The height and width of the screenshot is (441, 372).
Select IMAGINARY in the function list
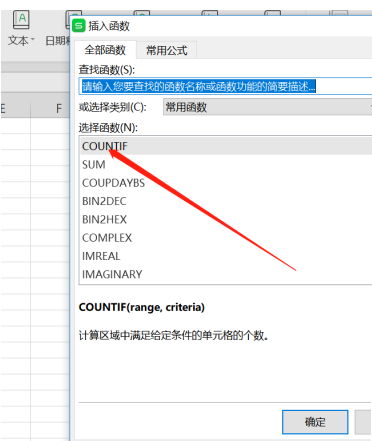tap(226, 274)
